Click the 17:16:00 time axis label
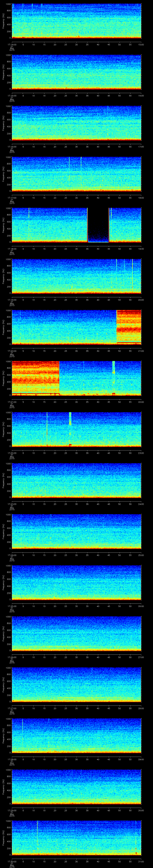Screen dimensions: 153x868 pyautogui.click(x=12, y=147)
